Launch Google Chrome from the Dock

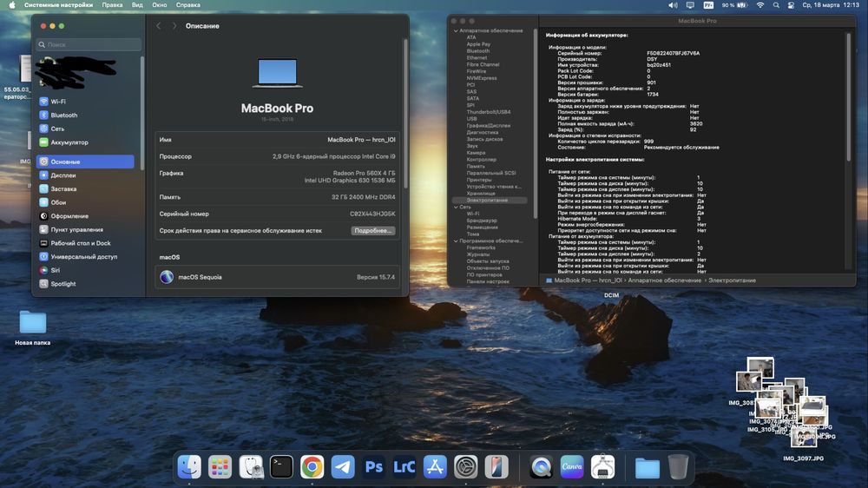312,467
